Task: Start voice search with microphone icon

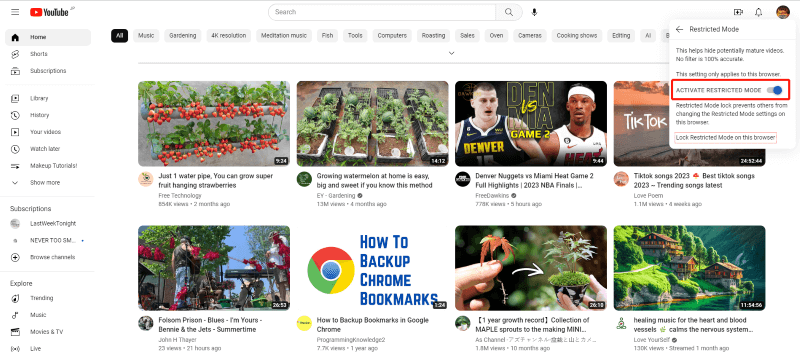Action: pyautogui.click(x=534, y=12)
